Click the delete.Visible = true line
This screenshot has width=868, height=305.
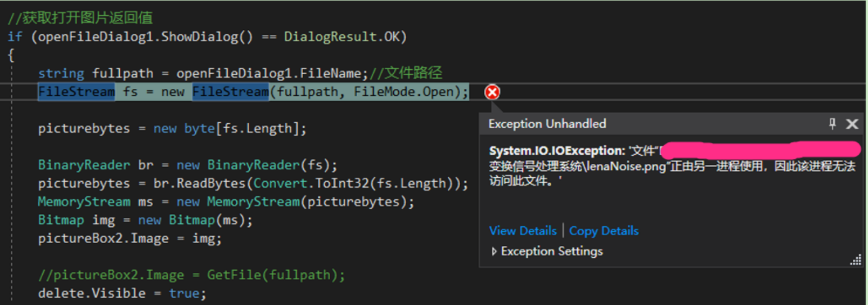click(122, 293)
